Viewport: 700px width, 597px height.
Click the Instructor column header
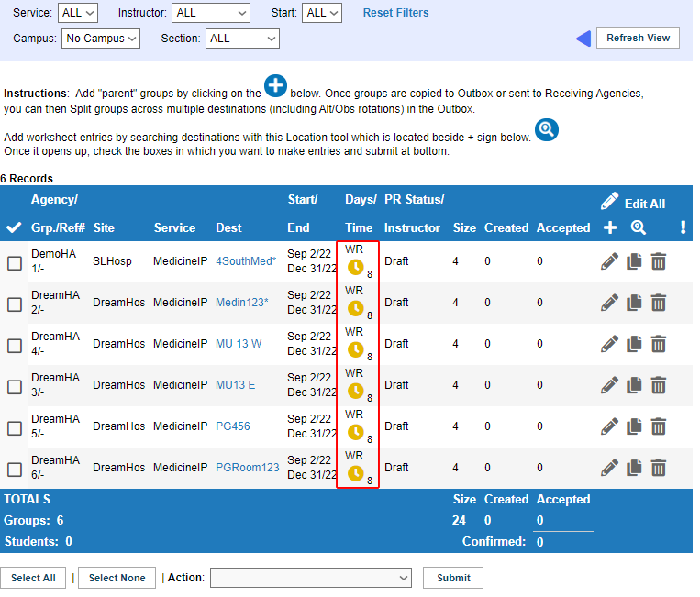[x=412, y=227]
